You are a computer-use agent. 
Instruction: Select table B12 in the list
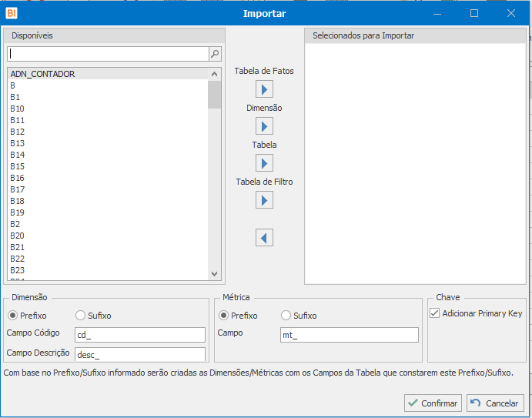click(108, 132)
